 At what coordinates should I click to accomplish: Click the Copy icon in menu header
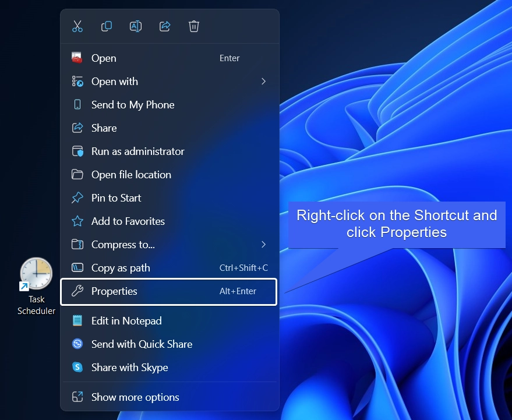click(x=107, y=26)
